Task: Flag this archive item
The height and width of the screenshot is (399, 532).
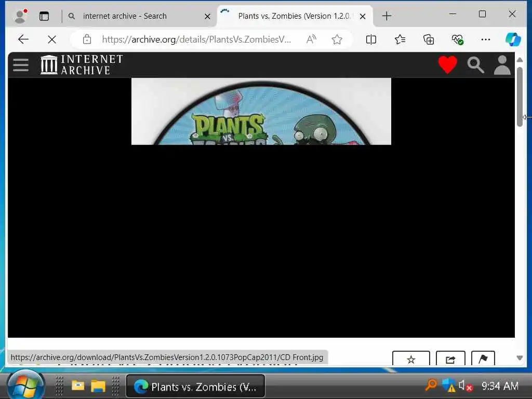Action: click(x=483, y=359)
